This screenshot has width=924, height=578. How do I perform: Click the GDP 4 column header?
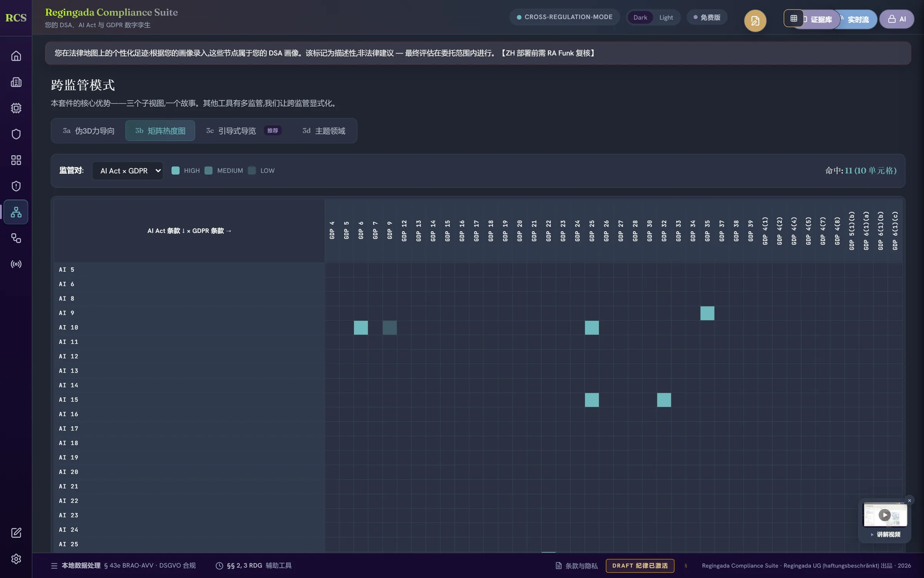(332, 230)
